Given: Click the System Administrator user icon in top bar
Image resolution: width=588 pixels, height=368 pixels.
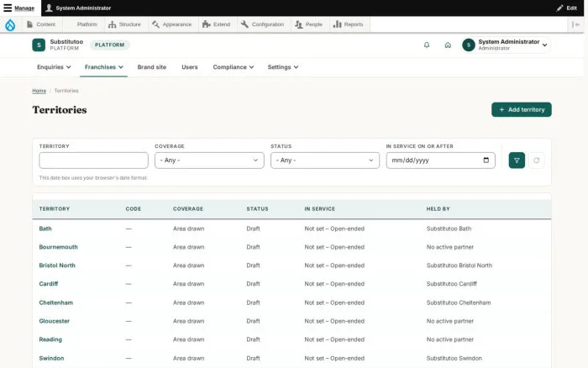Looking at the screenshot, I should coord(49,8).
